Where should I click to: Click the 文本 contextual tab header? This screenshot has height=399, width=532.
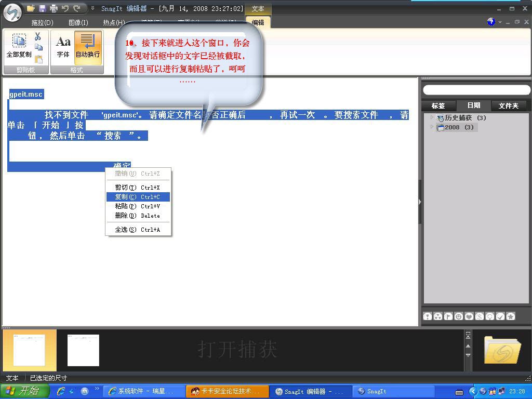point(258,8)
